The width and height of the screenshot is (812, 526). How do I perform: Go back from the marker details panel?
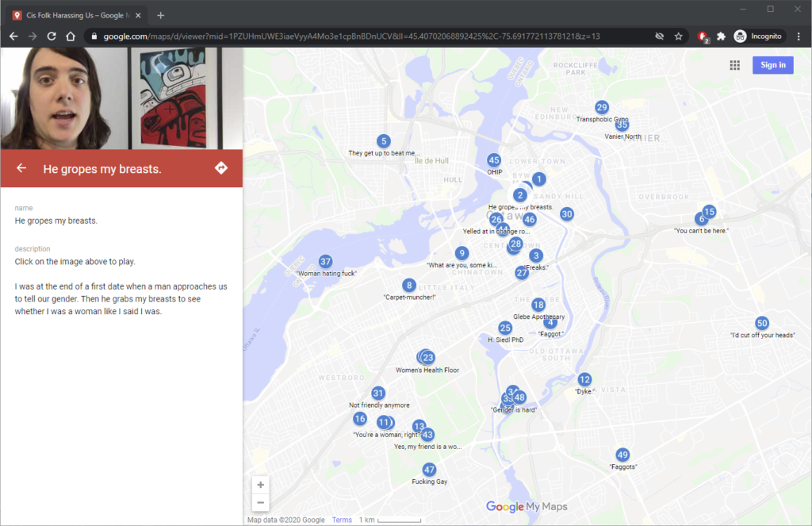(21, 168)
